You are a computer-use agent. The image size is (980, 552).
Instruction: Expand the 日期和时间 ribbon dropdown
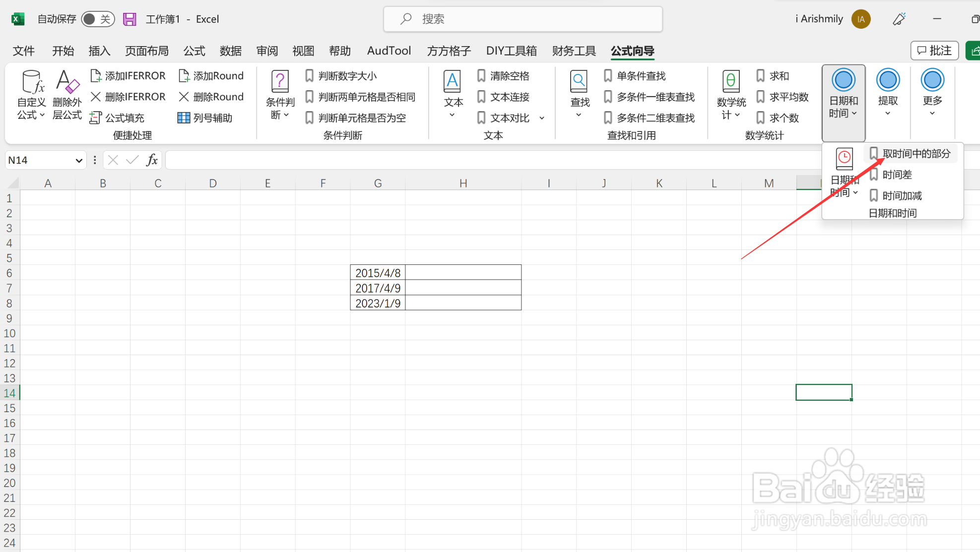click(x=844, y=103)
